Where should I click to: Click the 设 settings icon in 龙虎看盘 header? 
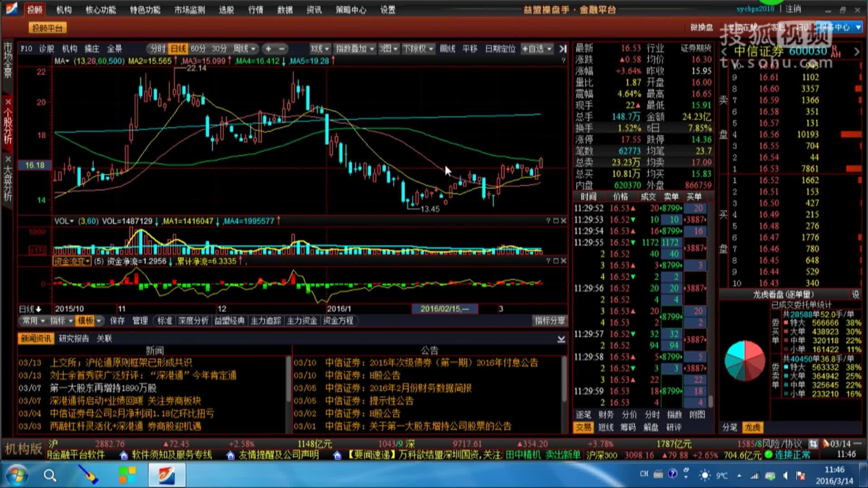855,294
